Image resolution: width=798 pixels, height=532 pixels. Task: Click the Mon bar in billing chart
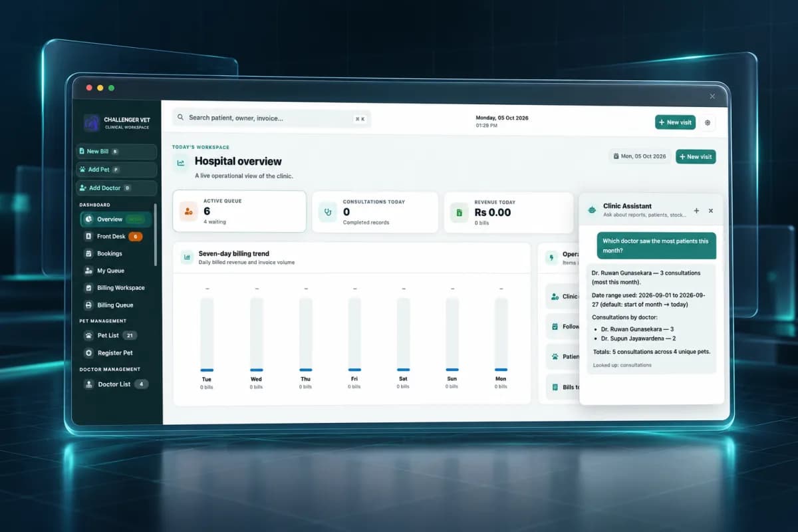[x=501, y=334]
